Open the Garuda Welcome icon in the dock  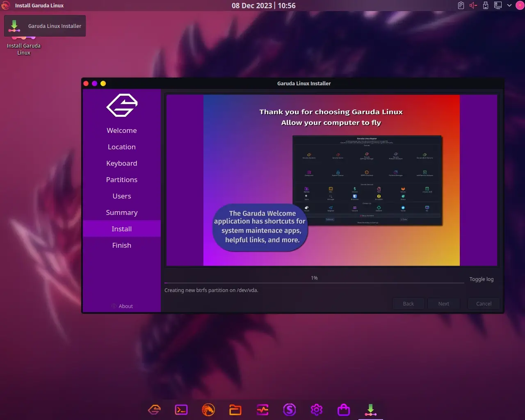[154, 409]
